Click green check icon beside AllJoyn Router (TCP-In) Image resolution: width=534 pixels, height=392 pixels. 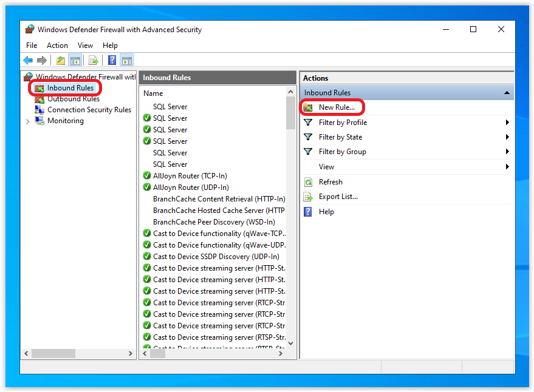click(x=147, y=176)
